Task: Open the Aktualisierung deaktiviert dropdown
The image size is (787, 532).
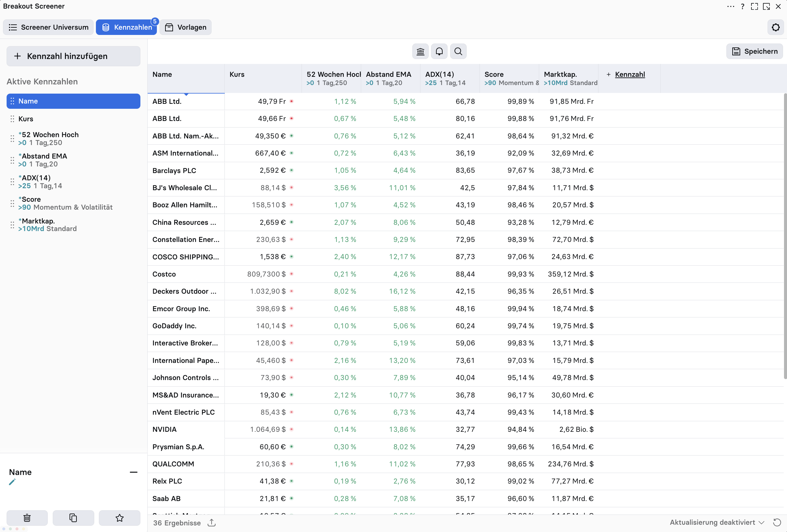Action: tap(715, 522)
